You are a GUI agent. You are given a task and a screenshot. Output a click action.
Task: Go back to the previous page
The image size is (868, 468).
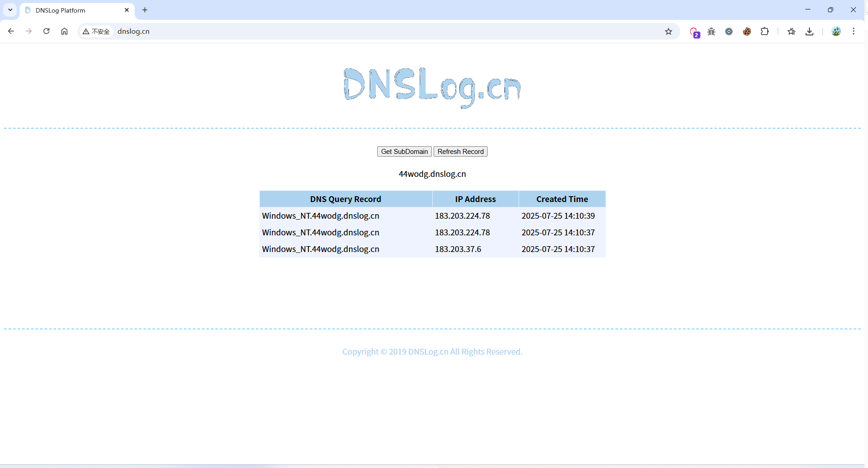point(11,31)
